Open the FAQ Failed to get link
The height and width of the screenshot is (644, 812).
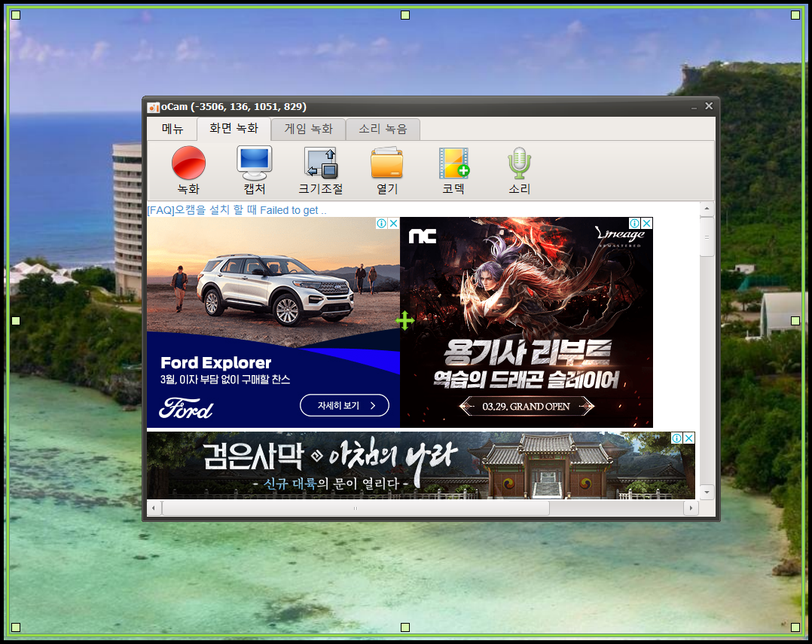click(x=237, y=210)
